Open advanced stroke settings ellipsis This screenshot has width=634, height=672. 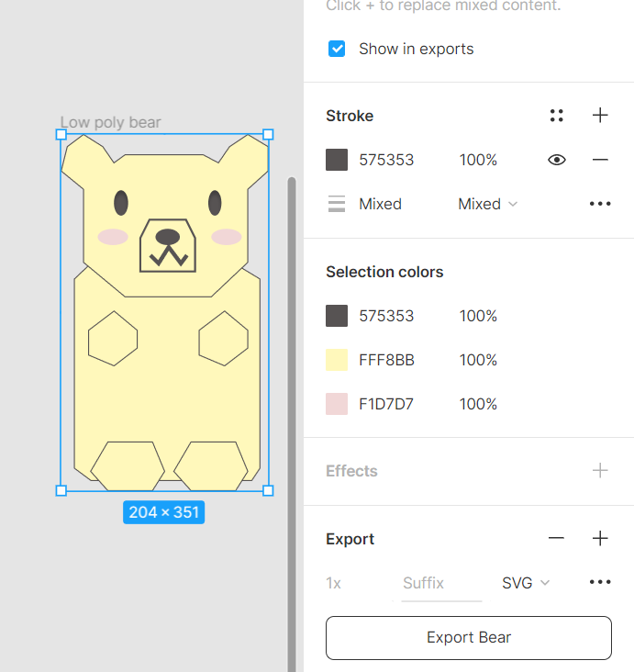(x=600, y=204)
